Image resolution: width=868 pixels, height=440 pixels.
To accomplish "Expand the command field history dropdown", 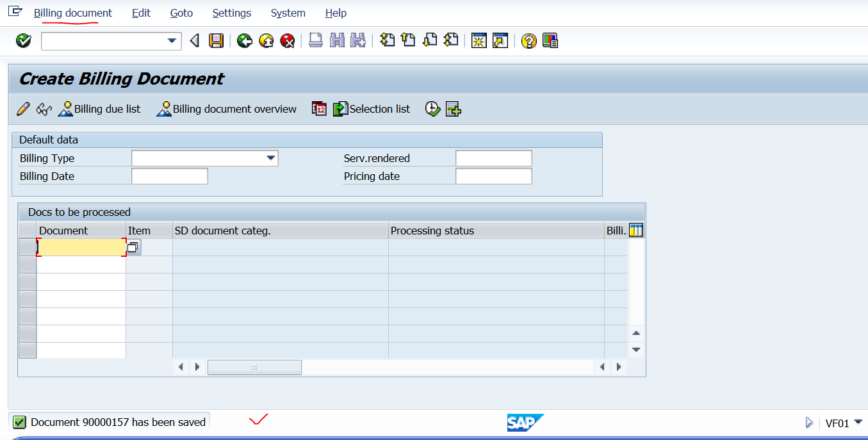I will coord(172,40).
